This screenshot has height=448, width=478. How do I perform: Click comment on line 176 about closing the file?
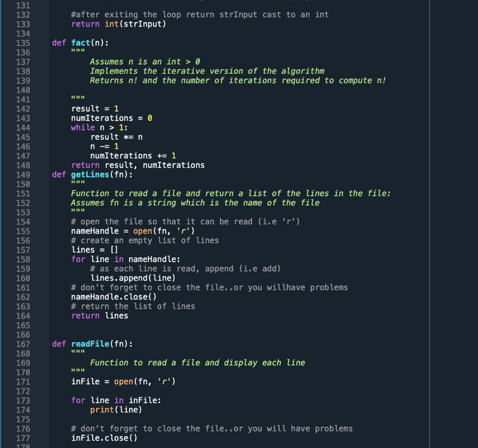212,429
